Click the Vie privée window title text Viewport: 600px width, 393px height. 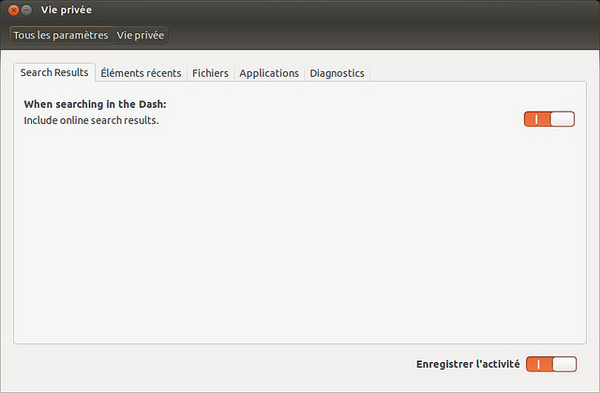tap(66, 10)
